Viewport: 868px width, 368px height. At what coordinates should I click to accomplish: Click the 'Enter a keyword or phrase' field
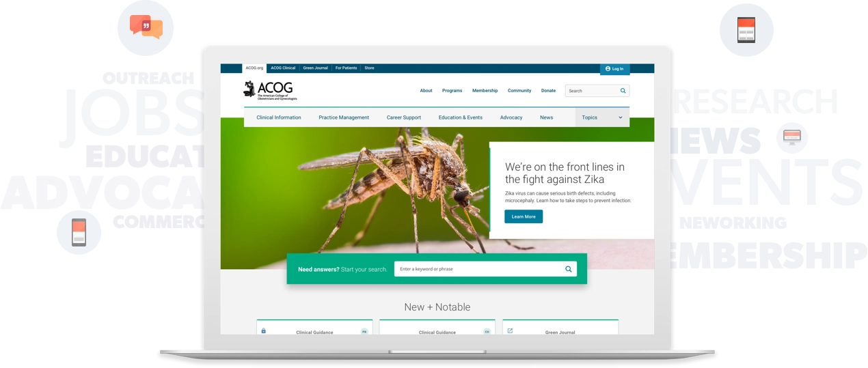[478, 269]
